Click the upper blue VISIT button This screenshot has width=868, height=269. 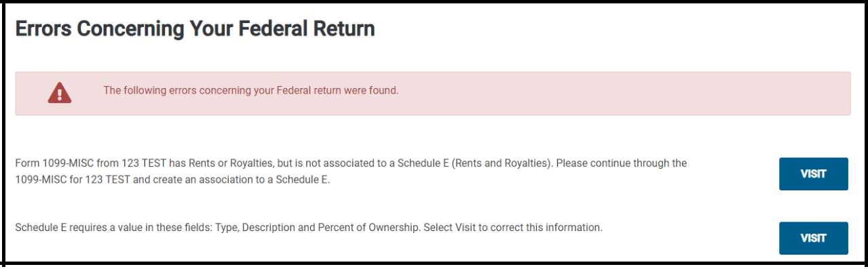pos(813,174)
